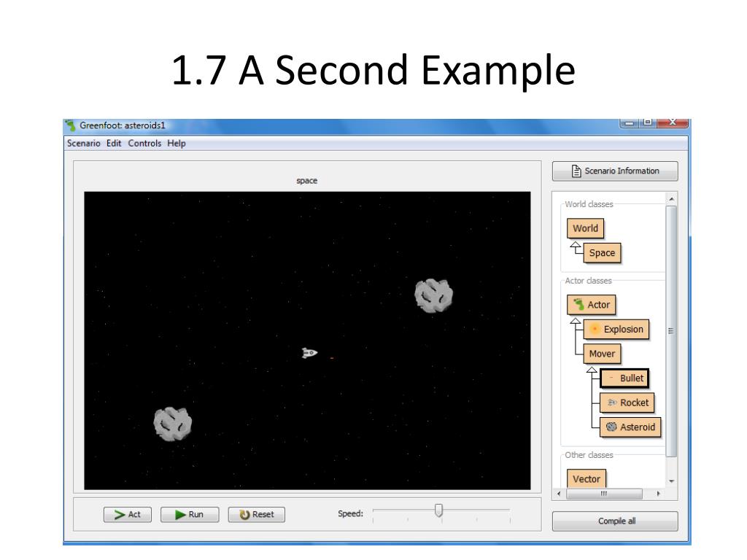Click the "World classes" heading
Image resolution: width=747 pixels, height=560 pixels.
(x=589, y=204)
